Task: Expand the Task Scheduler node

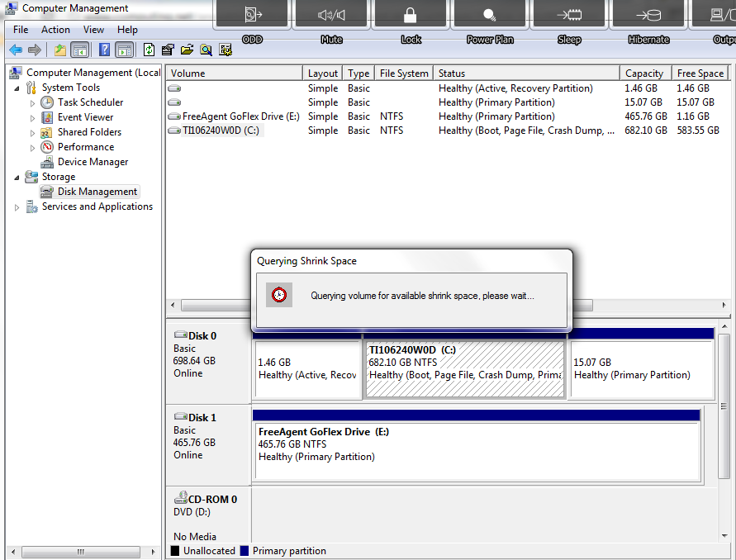Action: 32,102
